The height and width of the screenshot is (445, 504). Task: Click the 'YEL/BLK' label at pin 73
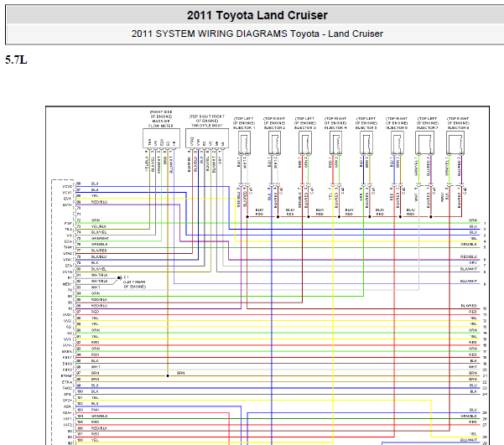99,226
